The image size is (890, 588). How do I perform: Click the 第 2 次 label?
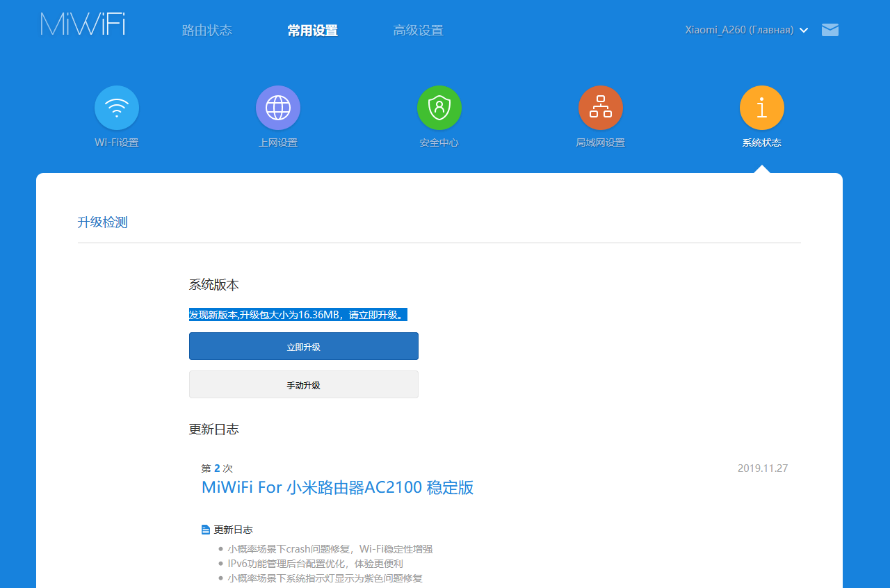pyautogui.click(x=217, y=468)
